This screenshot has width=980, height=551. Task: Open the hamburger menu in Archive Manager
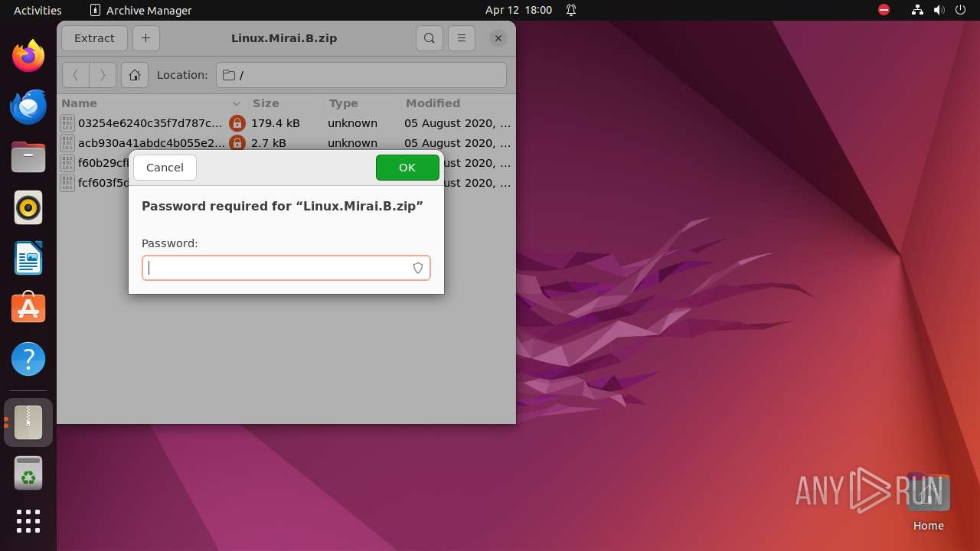tap(461, 38)
